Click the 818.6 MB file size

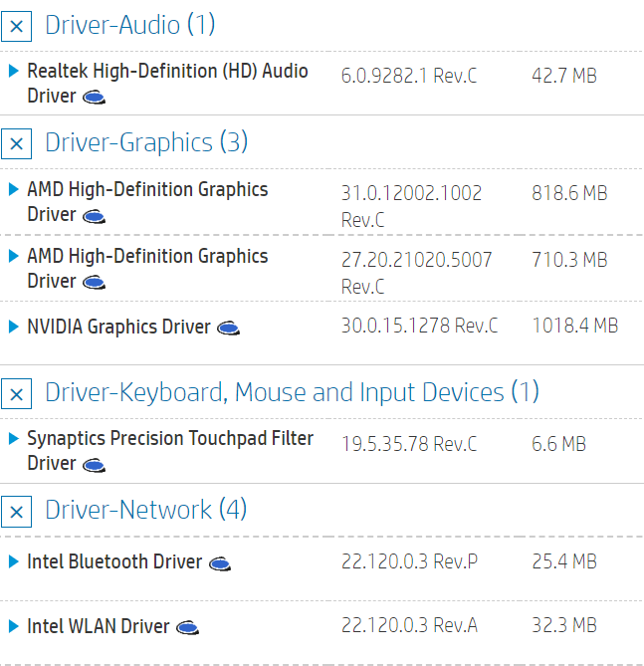pyautogui.click(x=569, y=193)
